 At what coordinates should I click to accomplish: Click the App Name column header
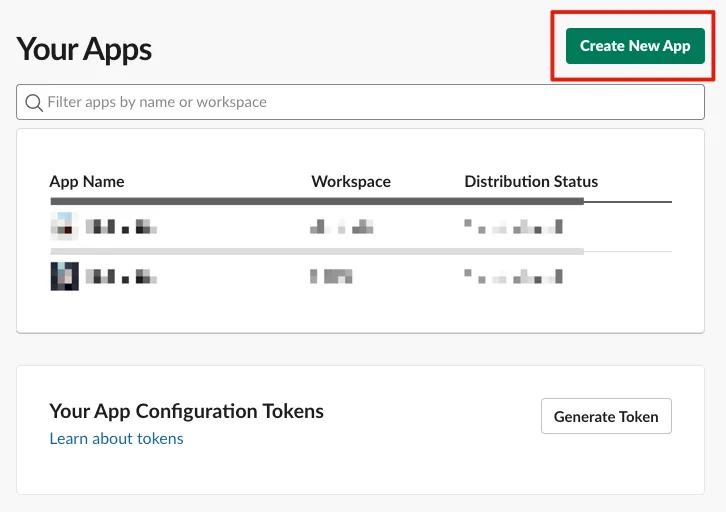click(86, 181)
